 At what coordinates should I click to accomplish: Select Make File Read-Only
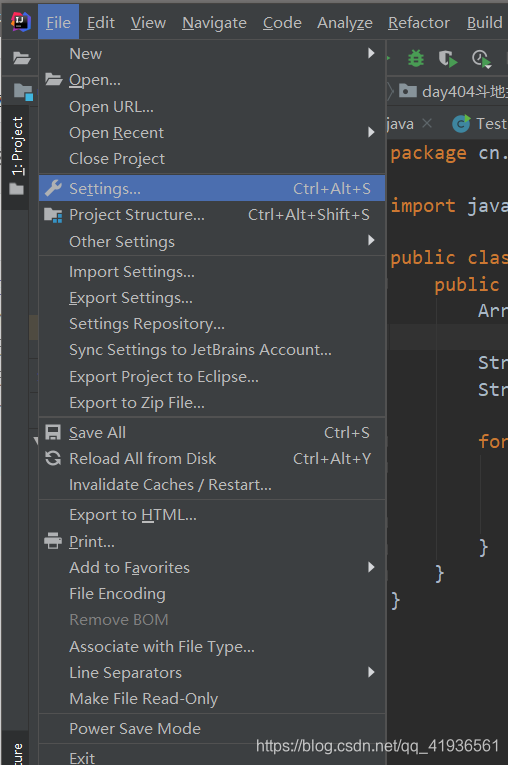click(212, 699)
